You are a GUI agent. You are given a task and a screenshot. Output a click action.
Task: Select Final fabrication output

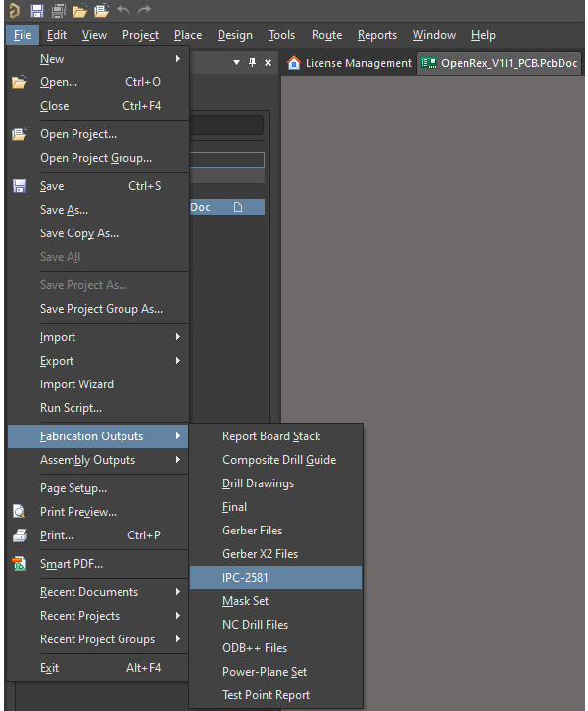coord(276,507)
